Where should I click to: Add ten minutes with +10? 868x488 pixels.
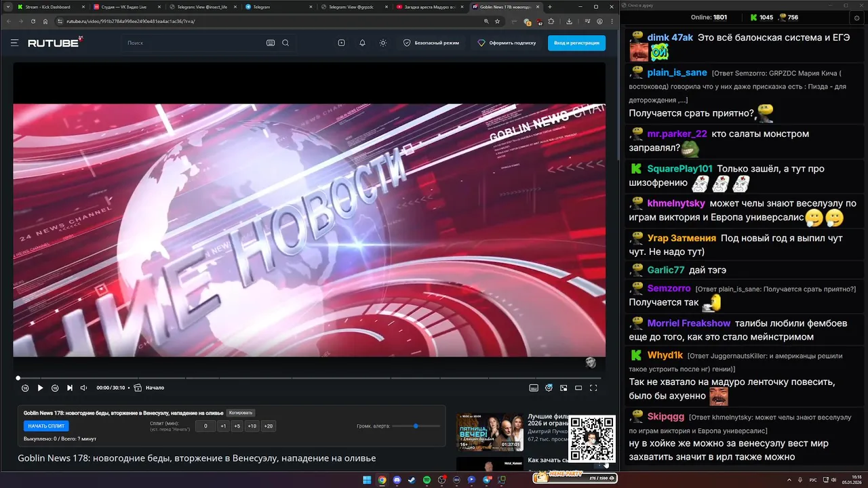252,426
